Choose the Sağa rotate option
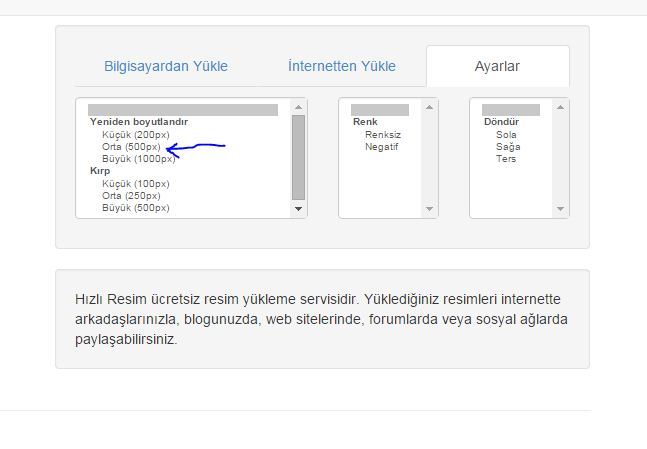This screenshot has width=647, height=449. (x=508, y=147)
